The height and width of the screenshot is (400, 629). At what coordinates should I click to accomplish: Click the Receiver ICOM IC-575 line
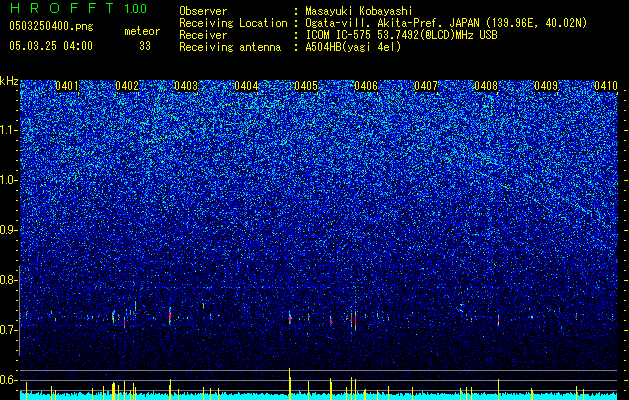click(338, 35)
